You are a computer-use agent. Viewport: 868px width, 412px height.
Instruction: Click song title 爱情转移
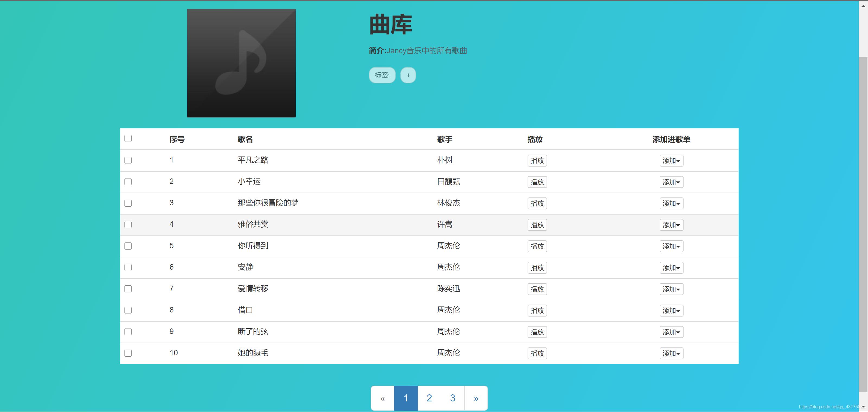click(x=253, y=289)
